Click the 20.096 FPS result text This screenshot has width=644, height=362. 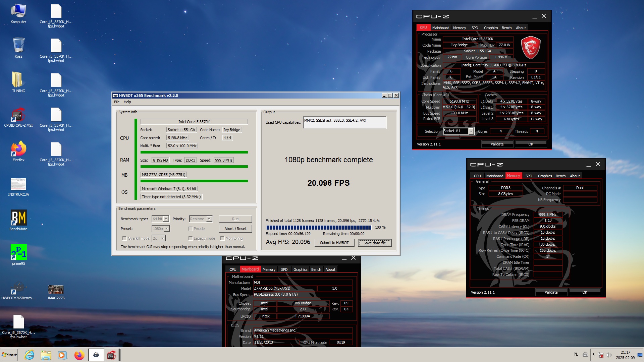point(328,183)
